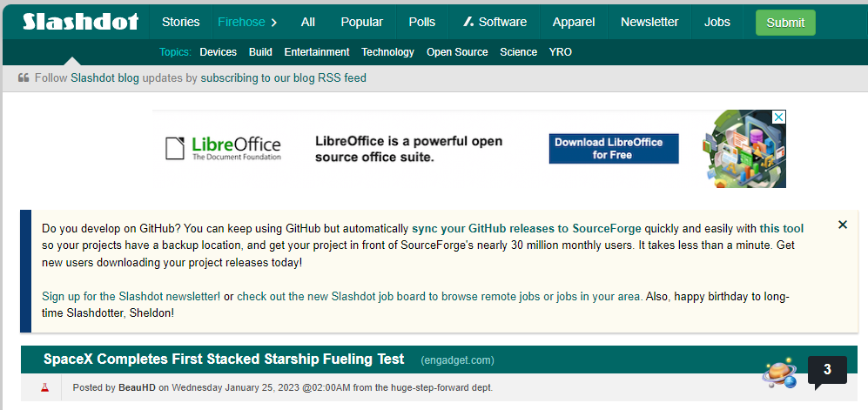
Task: Select the All filter
Action: [x=308, y=22]
